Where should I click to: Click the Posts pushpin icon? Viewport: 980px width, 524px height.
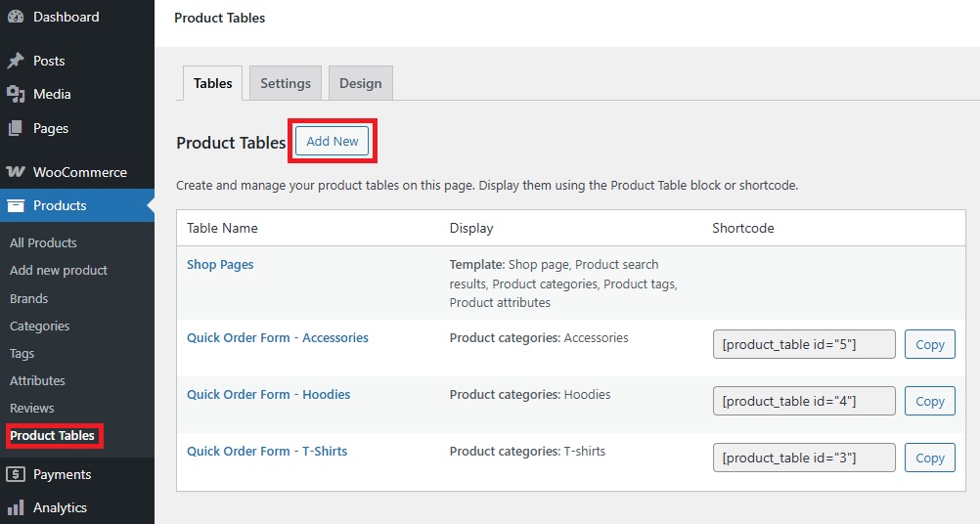pos(16,61)
